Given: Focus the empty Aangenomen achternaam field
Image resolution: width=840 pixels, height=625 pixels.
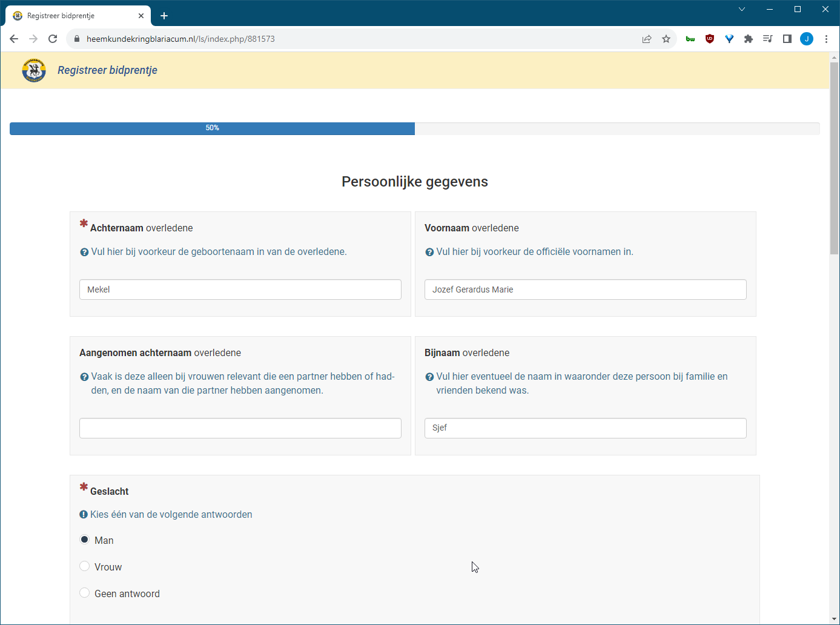Looking at the screenshot, I should [x=240, y=428].
